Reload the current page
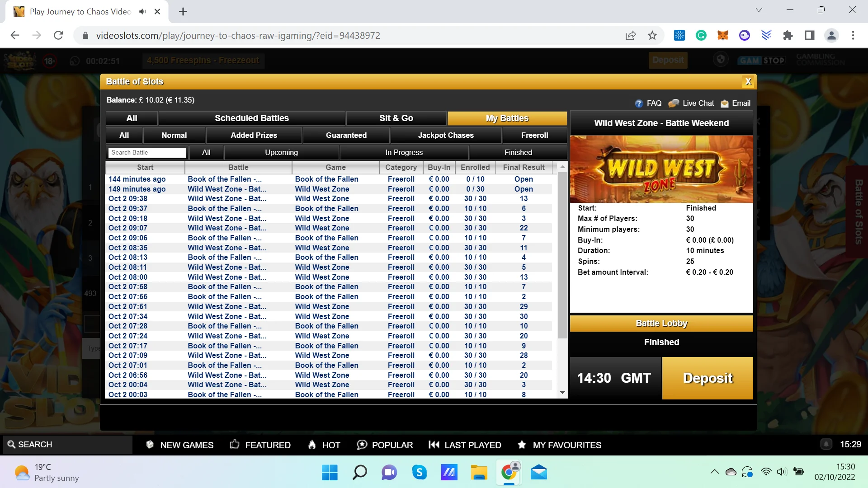The image size is (868, 488). coord(58,35)
